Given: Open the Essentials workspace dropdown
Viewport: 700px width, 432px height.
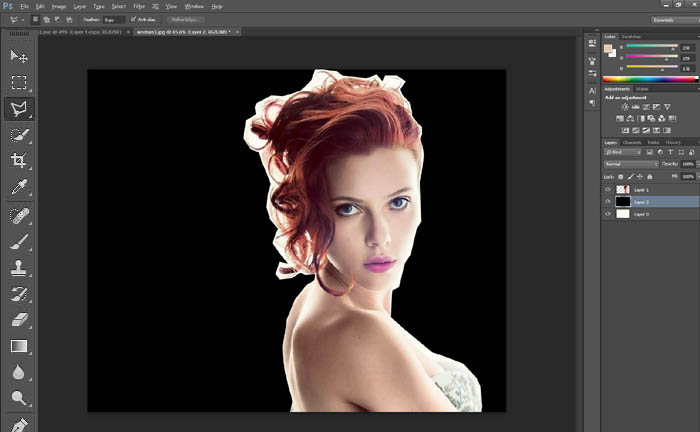Looking at the screenshot, I should click(x=664, y=19).
